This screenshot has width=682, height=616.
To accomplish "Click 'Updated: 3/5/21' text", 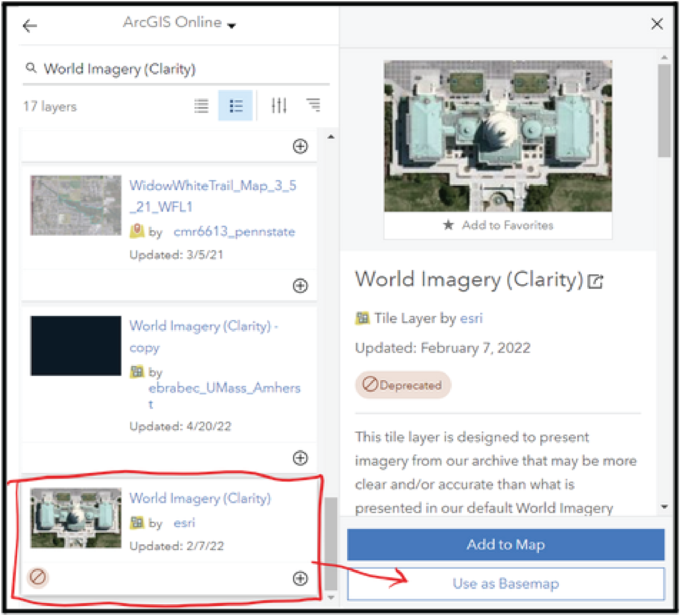I will (176, 254).
